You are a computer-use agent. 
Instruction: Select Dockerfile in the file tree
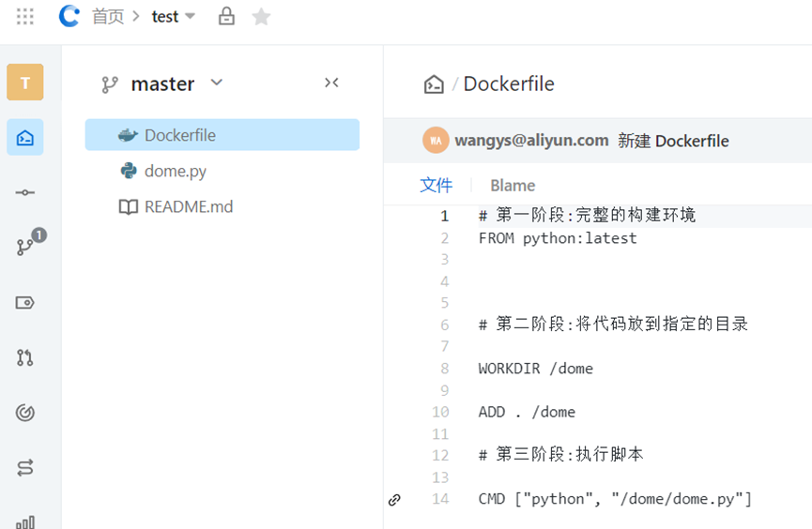(179, 135)
